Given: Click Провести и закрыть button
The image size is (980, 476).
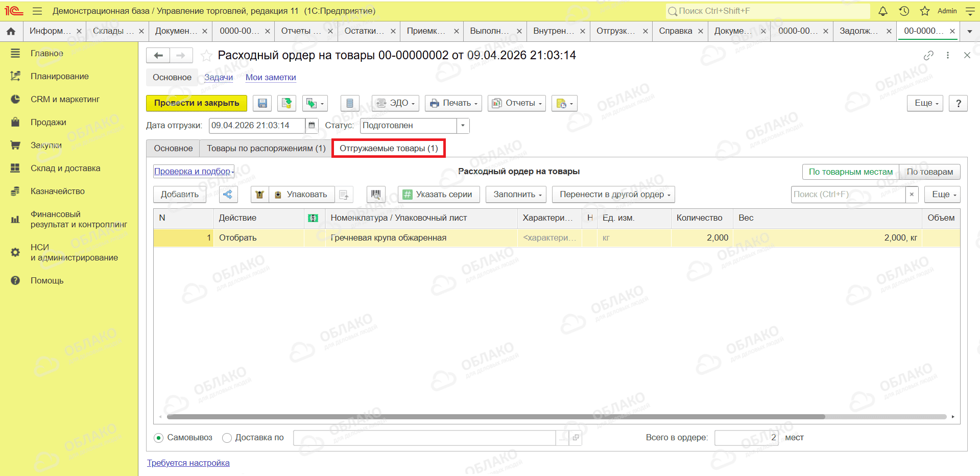Looking at the screenshot, I should click(x=197, y=103).
